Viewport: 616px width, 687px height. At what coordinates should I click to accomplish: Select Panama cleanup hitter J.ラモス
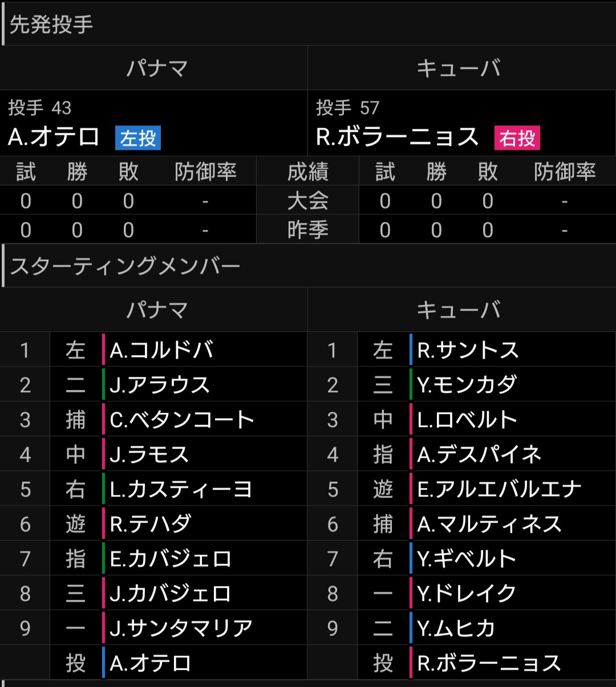[x=149, y=454]
